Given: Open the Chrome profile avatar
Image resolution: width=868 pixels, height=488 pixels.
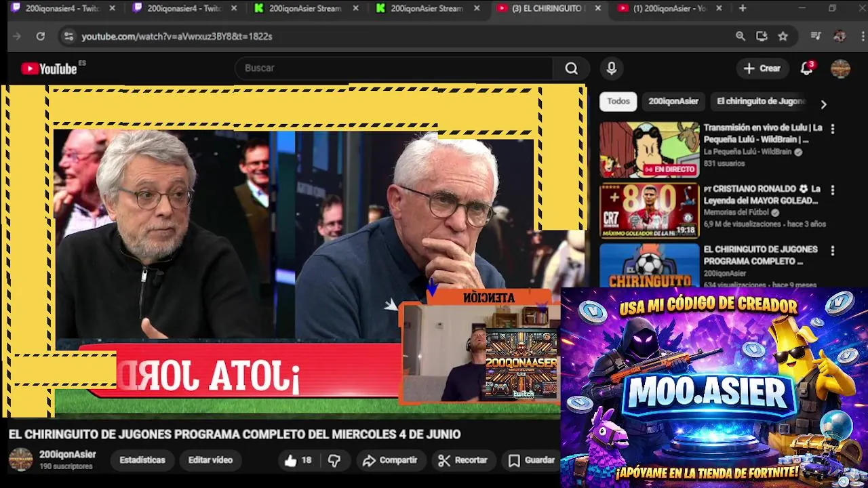Looking at the screenshot, I should tap(840, 37).
